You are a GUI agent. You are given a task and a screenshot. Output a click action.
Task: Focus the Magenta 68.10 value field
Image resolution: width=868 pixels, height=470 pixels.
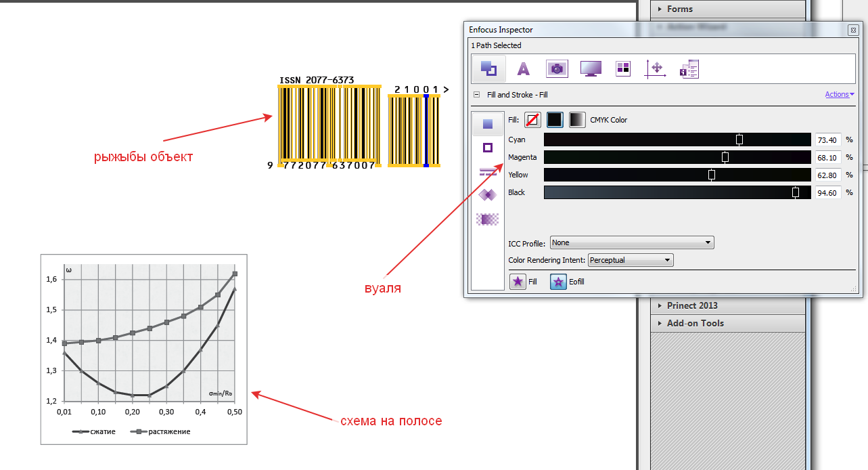(828, 157)
